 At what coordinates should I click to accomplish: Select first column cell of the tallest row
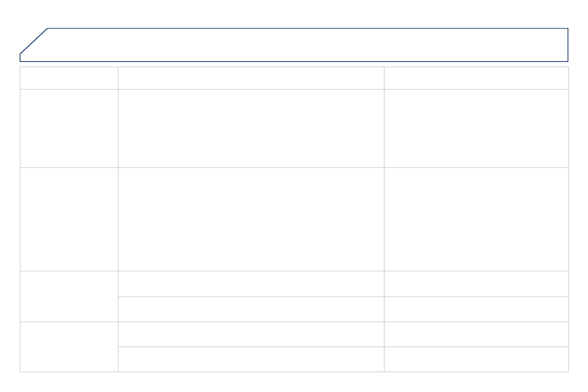pyautogui.click(x=69, y=219)
